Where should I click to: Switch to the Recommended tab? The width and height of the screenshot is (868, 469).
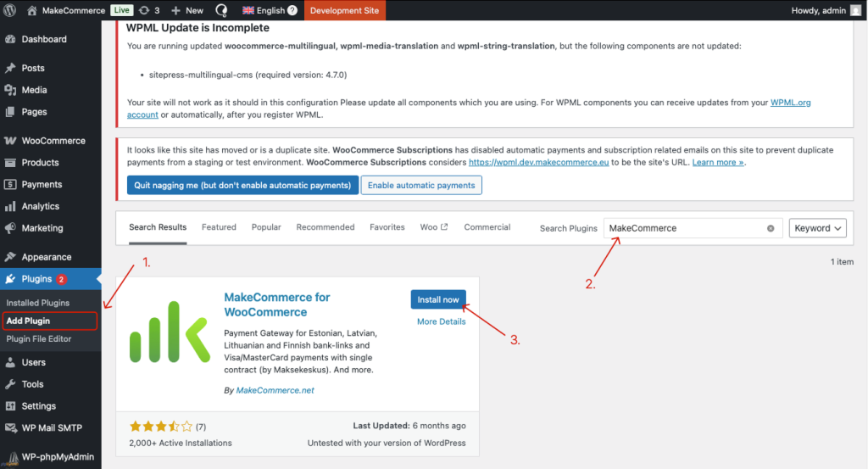click(x=325, y=227)
